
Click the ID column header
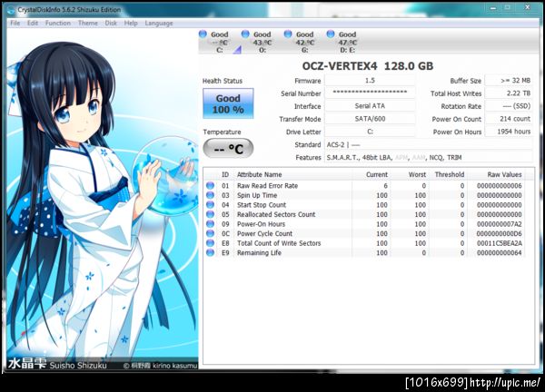[x=225, y=174]
